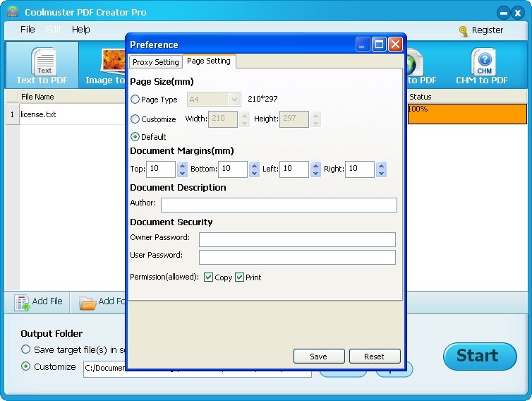
Task: Select the CHM to PDF mode icon
Action: (x=483, y=62)
